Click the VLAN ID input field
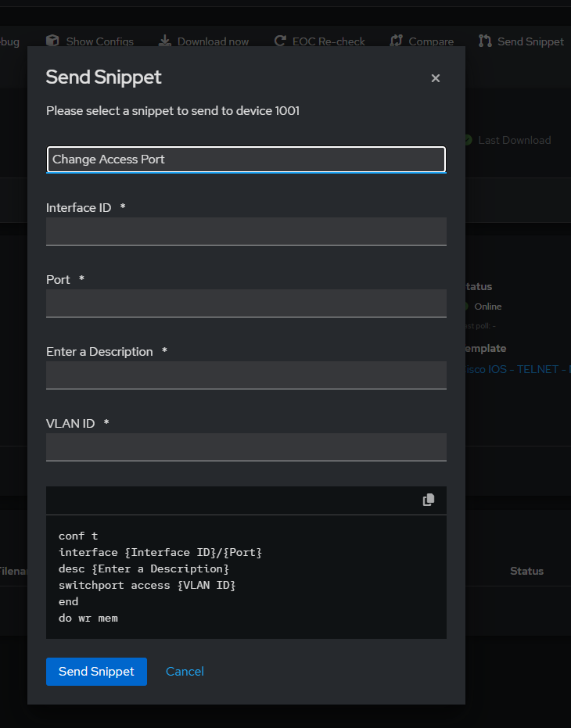Screen dimensions: 571x728 pyautogui.click(x=246, y=447)
